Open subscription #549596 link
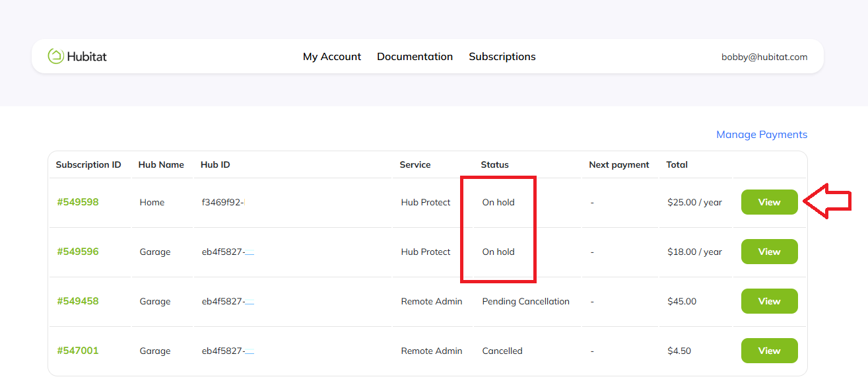The height and width of the screenshot is (383, 868). tap(78, 252)
